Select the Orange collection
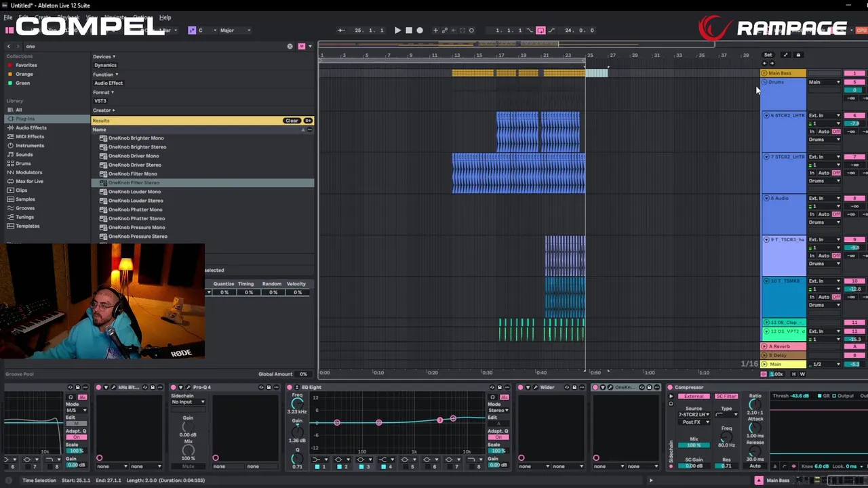This screenshot has height=488, width=868. (24, 74)
